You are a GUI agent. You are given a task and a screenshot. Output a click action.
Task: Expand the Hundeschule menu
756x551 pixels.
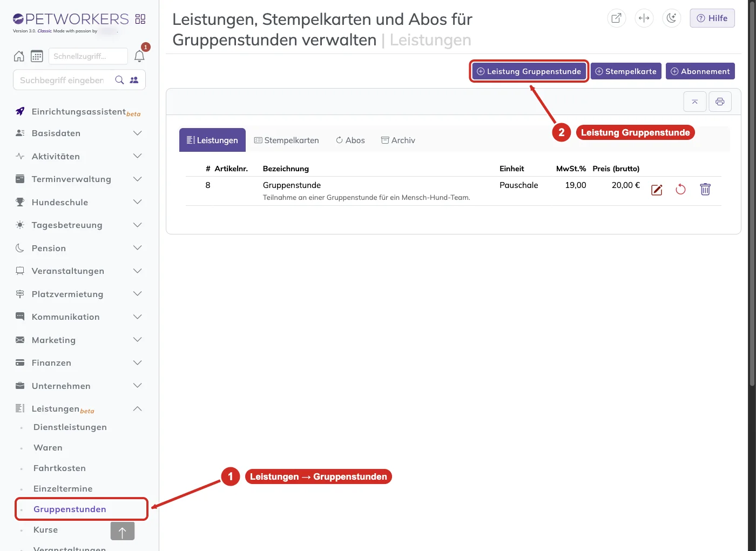click(x=79, y=203)
